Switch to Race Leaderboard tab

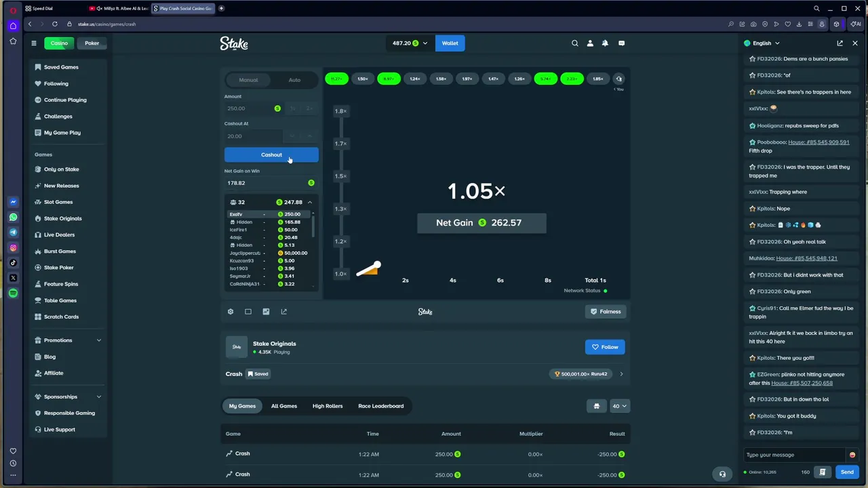[381, 406]
